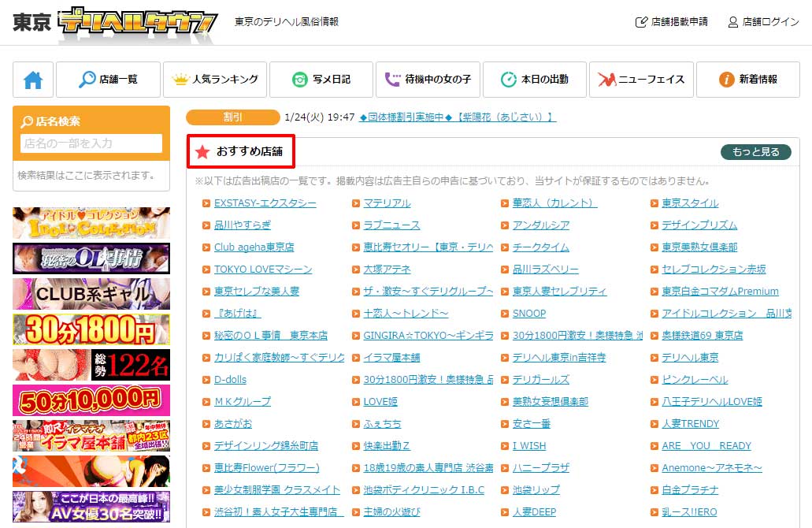Click orange arrow icon beside SNOOP

tap(505, 314)
